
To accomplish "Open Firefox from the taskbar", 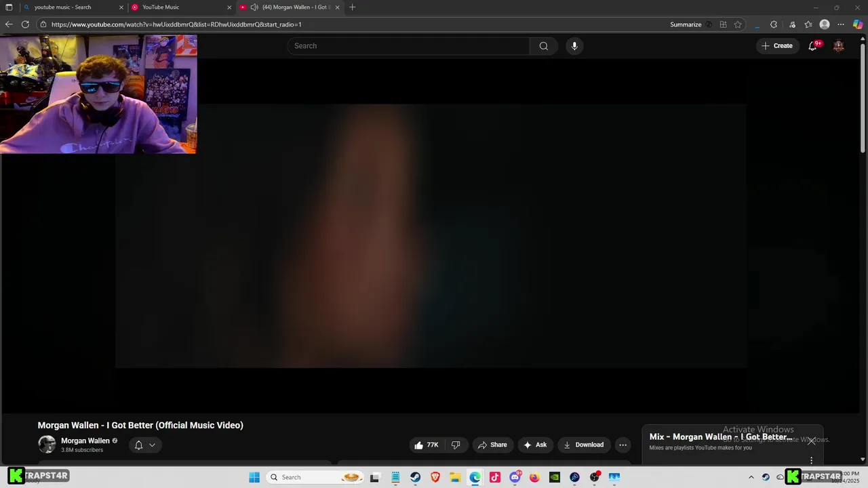I will pos(534,477).
